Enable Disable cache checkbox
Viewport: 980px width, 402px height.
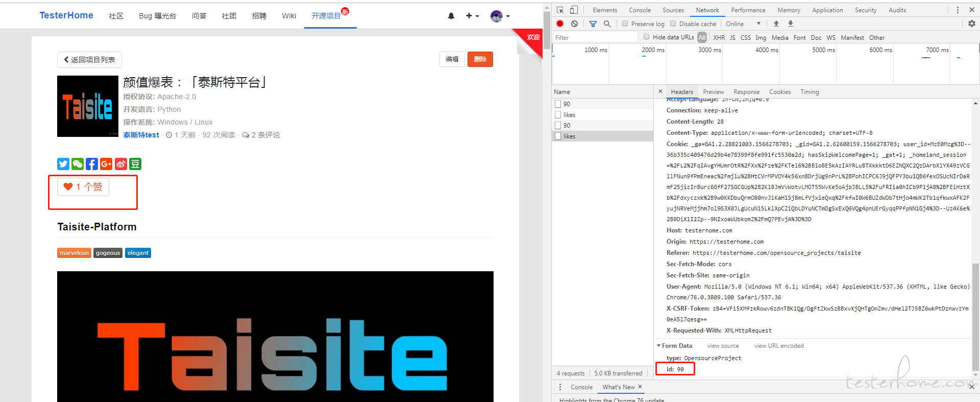(673, 23)
